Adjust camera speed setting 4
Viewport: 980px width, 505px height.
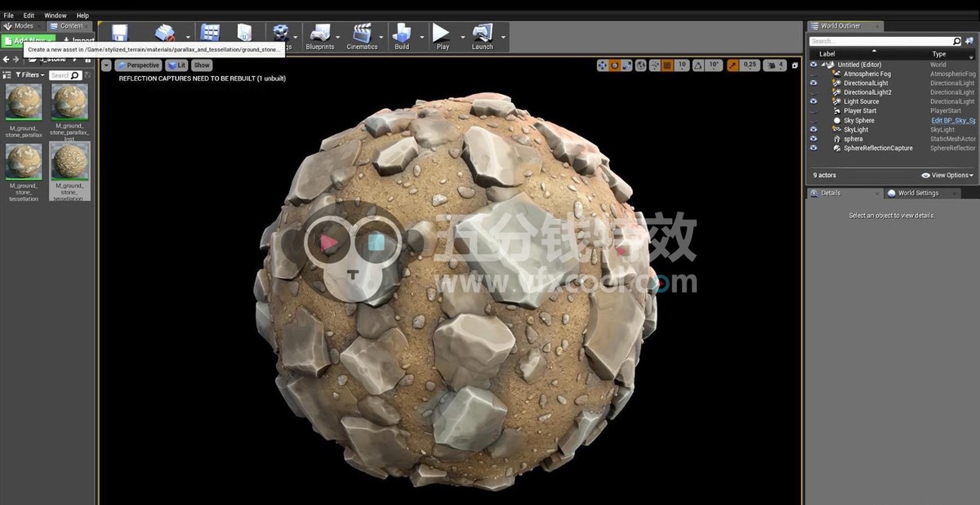pyautogui.click(x=775, y=65)
